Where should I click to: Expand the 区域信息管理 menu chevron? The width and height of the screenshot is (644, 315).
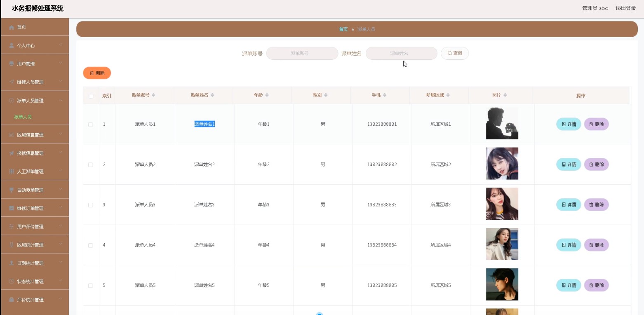[60, 134]
